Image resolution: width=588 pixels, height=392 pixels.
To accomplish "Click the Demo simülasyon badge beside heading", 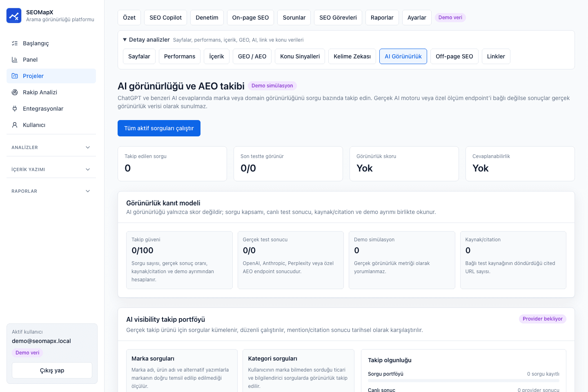I will (272, 86).
